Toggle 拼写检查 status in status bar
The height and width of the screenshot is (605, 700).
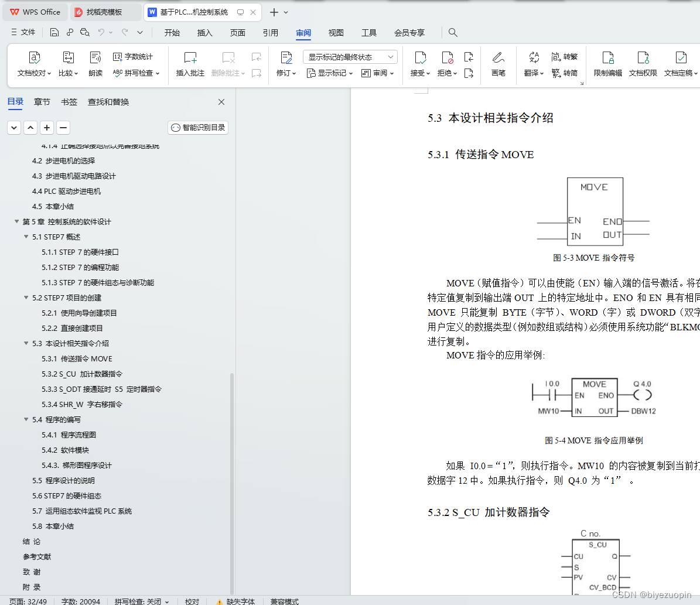(142, 601)
